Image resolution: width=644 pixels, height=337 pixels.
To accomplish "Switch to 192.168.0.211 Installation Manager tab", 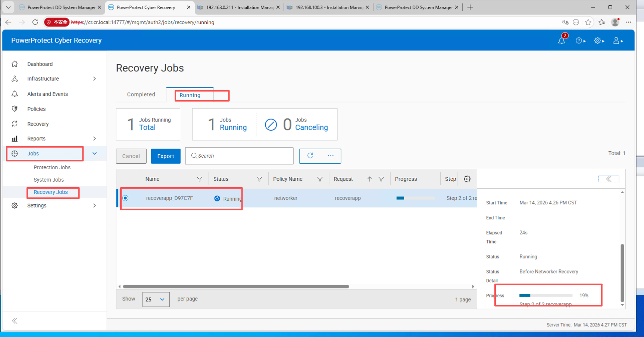I will pyautogui.click(x=239, y=7).
